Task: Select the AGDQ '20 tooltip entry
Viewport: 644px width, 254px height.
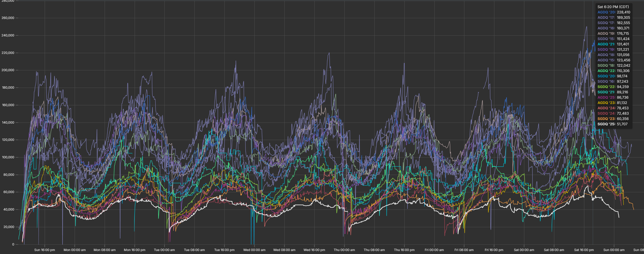Action: [614, 12]
